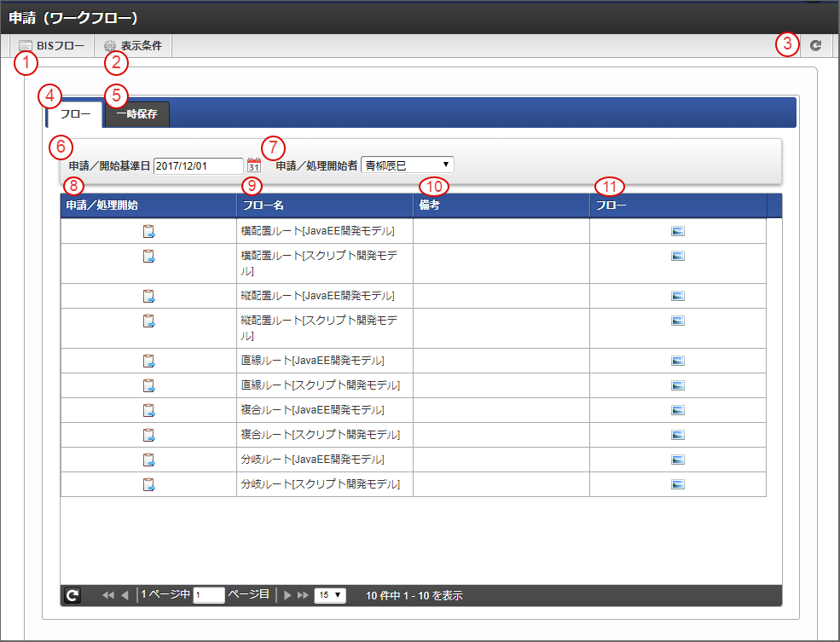Select 複合ルート[JavaEE開発モデル] flow name text
The height and width of the screenshot is (642, 840).
[x=312, y=410]
